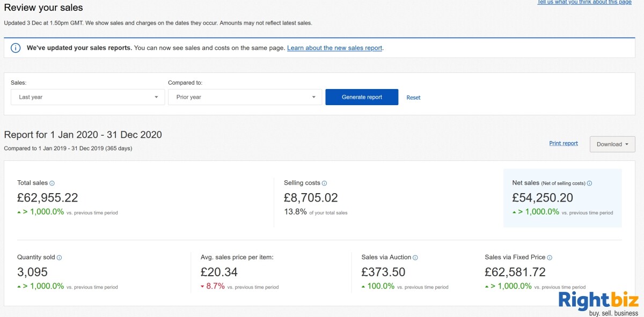
Task: Click the info icon next to Quantity sold
Action: point(59,257)
